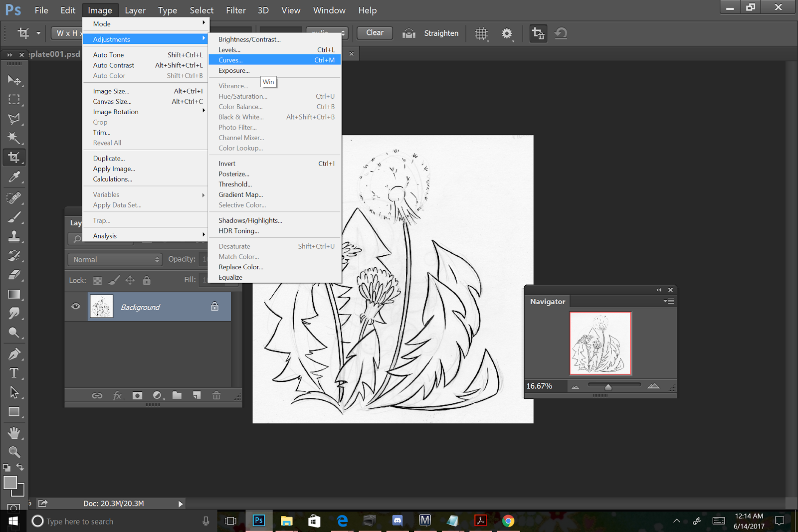Viewport: 798px width, 532px height.
Task: Toggle the lock all layer option
Action: (147, 281)
